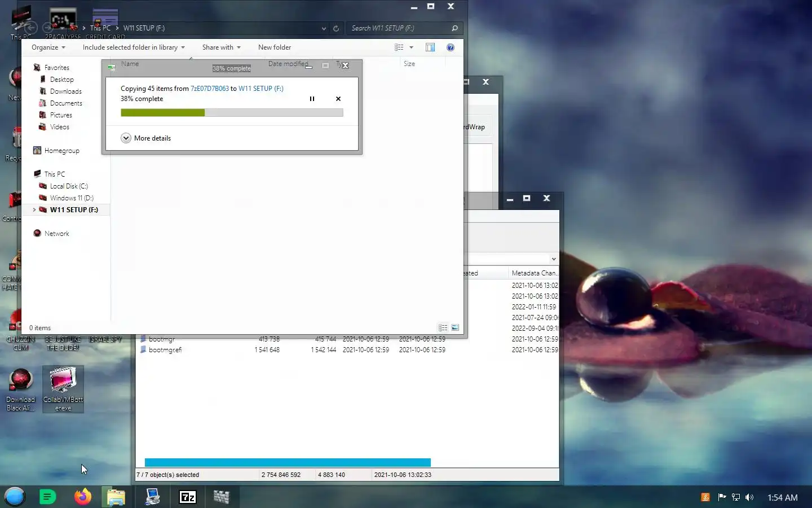Viewport: 812px width, 508px height.
Task: Click the 2 754 846 592 size status
Action: [x=281, y=475]
